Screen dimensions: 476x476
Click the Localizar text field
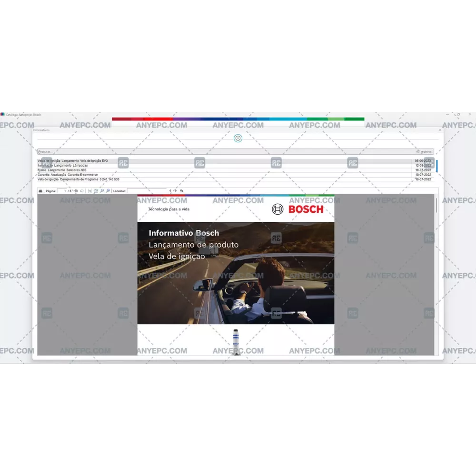147,191
